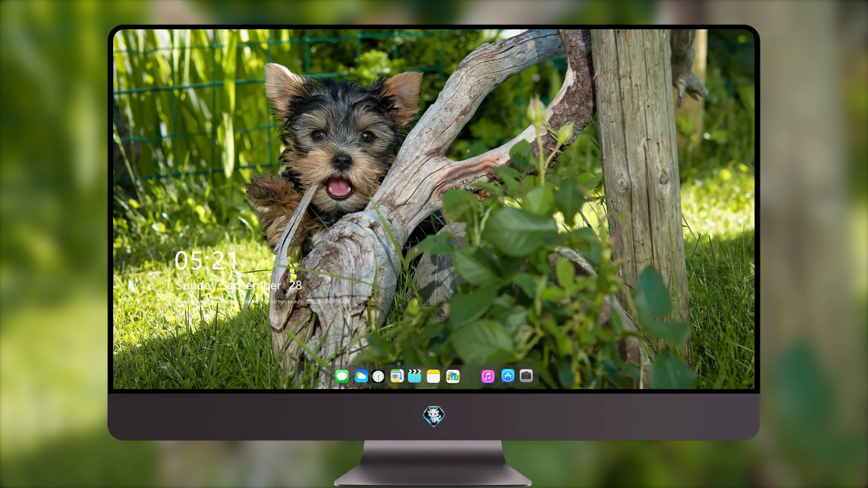
Task: Open the Clock app in the dock
Action: [x=378, y=376]
